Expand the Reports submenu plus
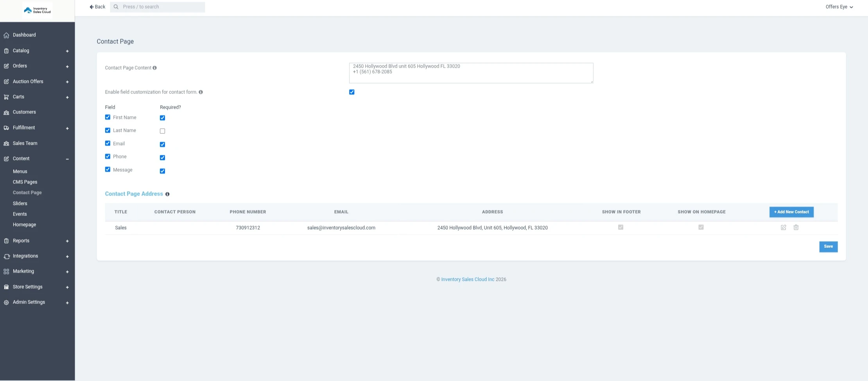Screen dimensions: 868x381 pyautogui.click(x=67, y=241)
